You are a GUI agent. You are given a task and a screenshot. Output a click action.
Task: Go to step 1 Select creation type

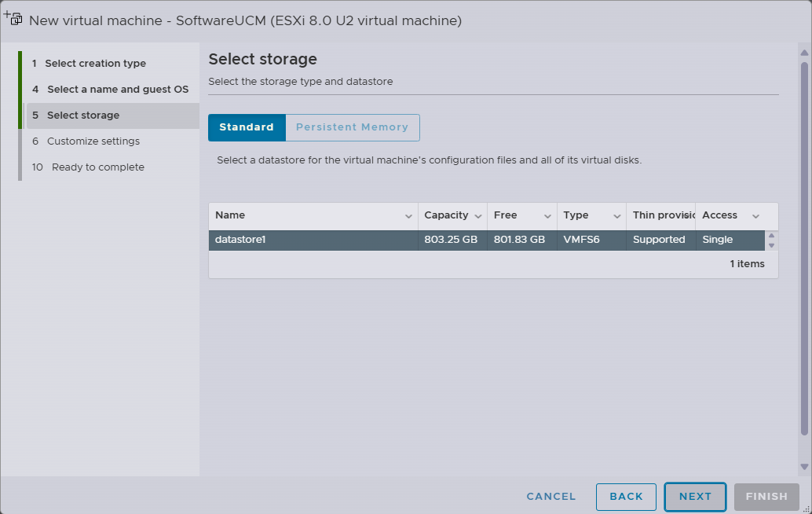point(89,63)
